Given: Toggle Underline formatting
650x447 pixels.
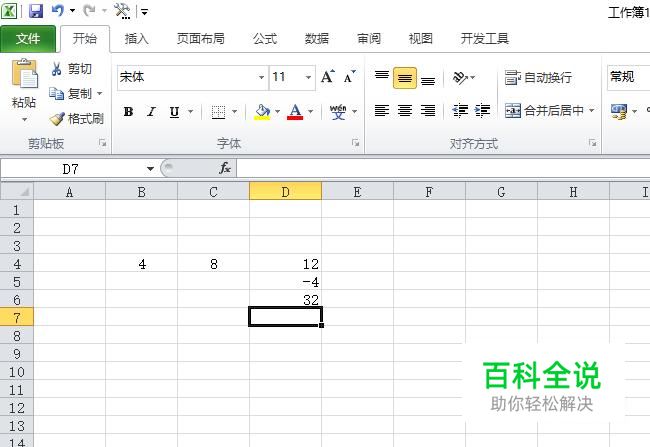Looking at the screenshot, I should [x=175, y=112].
